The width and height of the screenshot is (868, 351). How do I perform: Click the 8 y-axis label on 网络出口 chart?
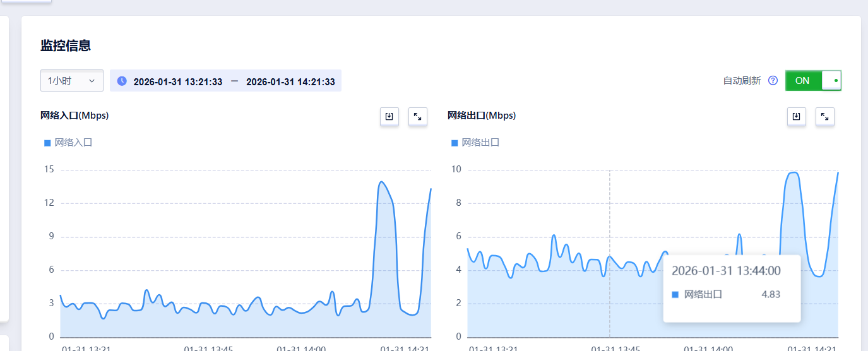[459, 203]
